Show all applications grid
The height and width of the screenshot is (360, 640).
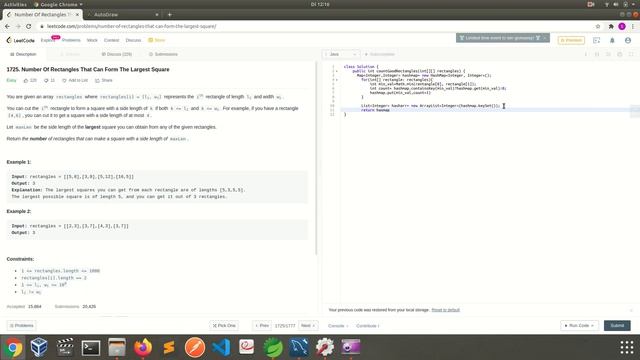[x=627, y=347]
